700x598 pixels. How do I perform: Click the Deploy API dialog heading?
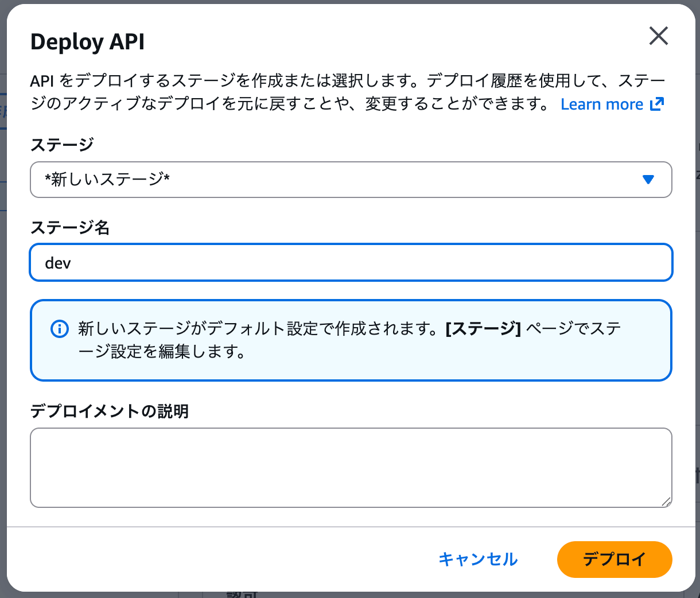click(87, 42)
